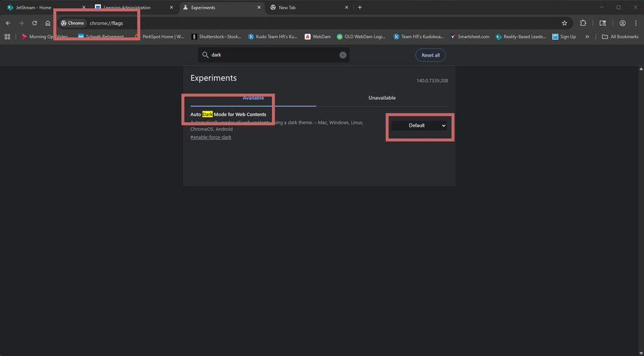Click the Home icon in the toolbar

click(x=48, y=23)
